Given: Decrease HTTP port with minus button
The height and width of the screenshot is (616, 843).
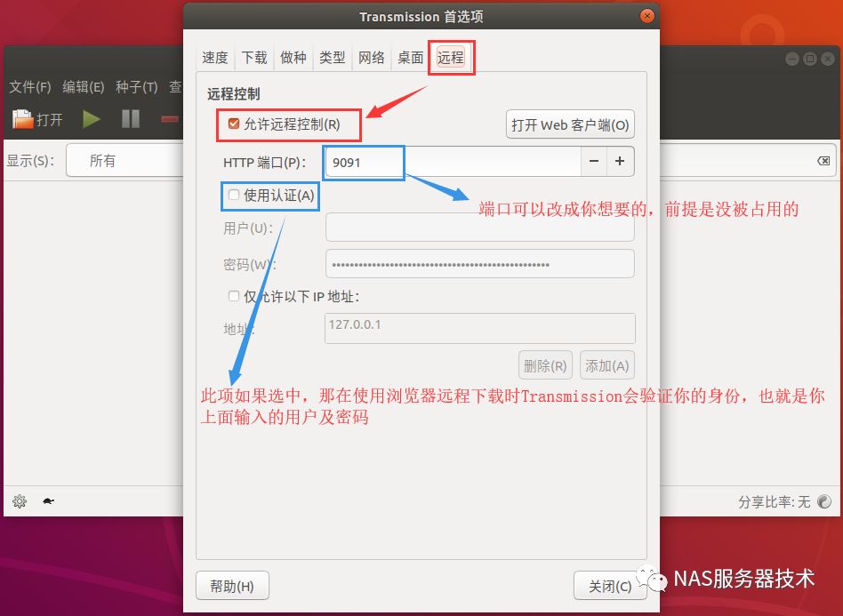Looking at the screenshot, I should tap(594, 161).
